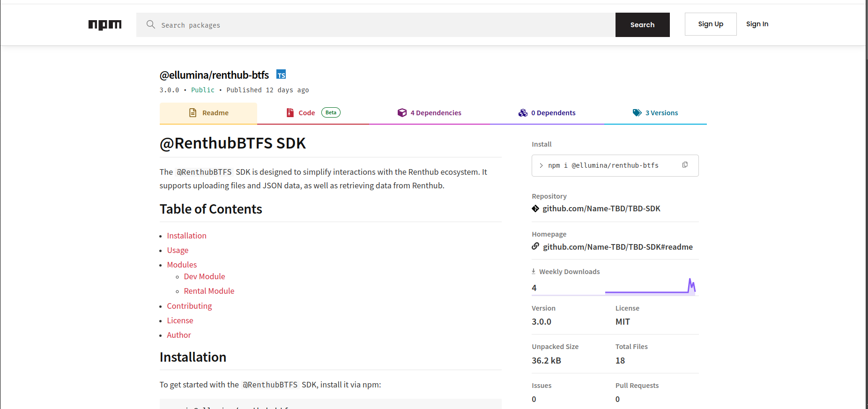Jump to Usage in table of contents
This screenshot has height=409, width=868.
click(x=178, y=250)
